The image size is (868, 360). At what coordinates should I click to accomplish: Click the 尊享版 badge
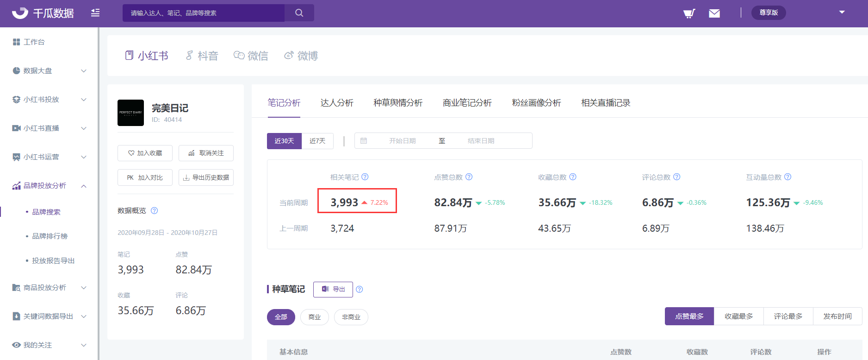point(769,13)
